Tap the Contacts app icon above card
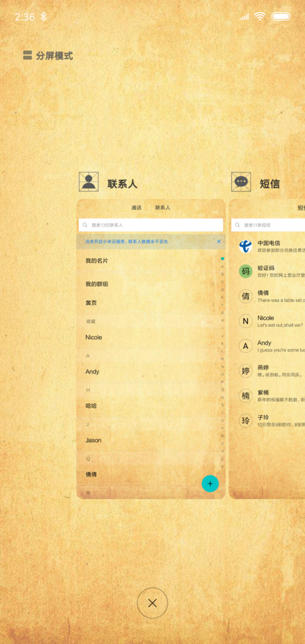This screenshot has height=644, width=305. click(x=89, y=182)
